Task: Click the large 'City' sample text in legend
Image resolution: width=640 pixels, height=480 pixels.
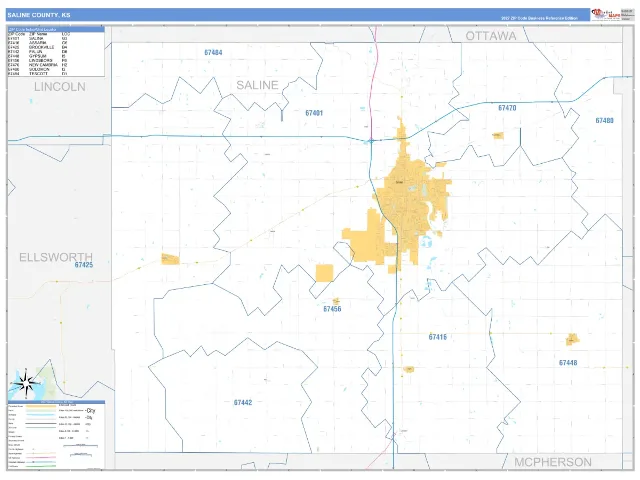Action: (x=91, y=411)
